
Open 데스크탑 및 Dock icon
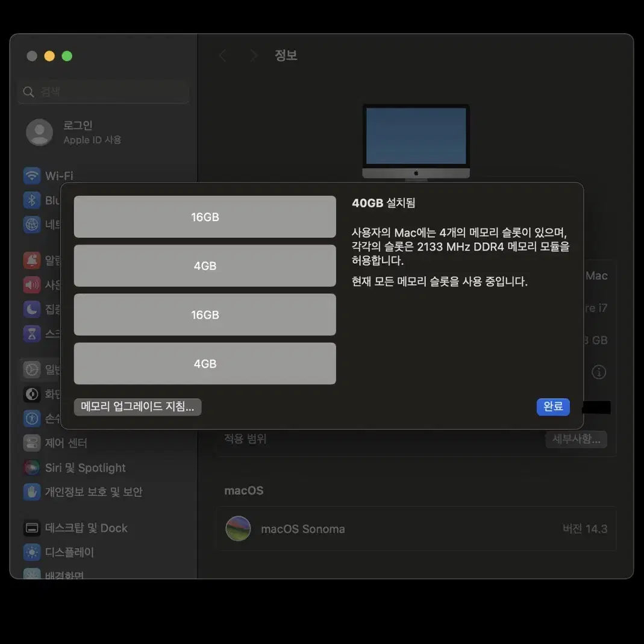tap(31, 528)
